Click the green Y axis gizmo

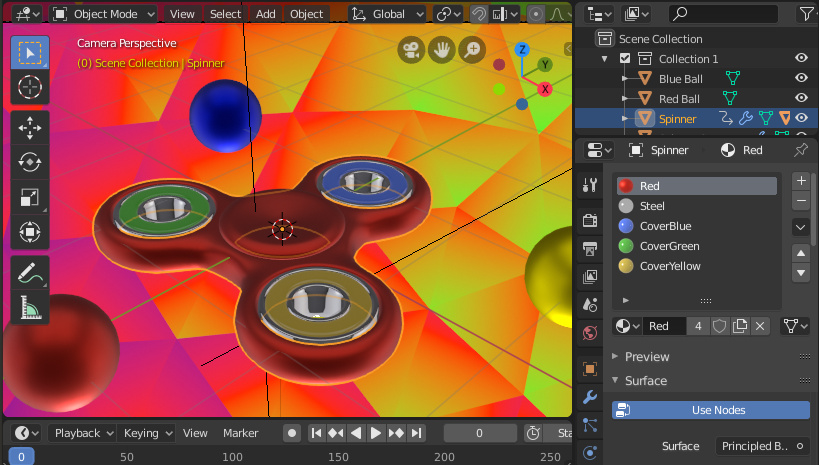click(x=545, y=65)
